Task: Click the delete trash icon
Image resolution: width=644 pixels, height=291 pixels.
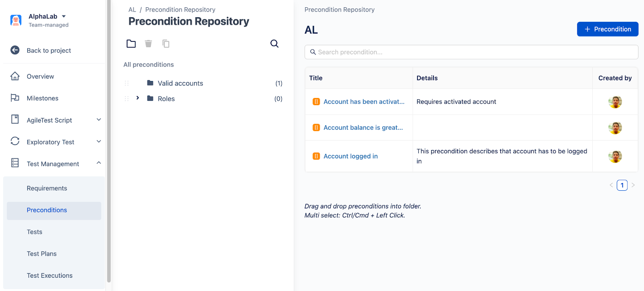Action: [x=149, y=44]
